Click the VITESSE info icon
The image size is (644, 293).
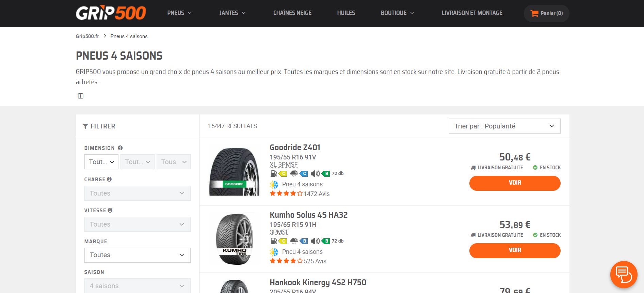tap(110, 210)
